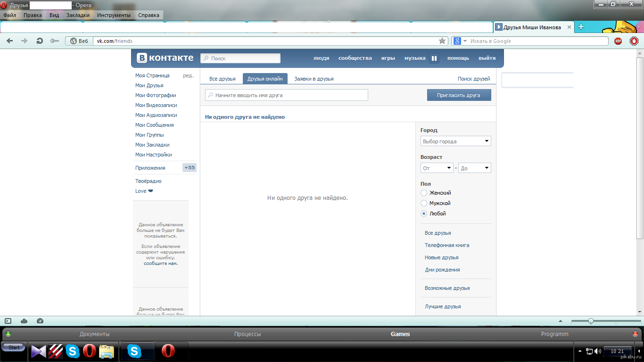This screenshot has width=644, height=362.
Task: Select the Любой gender radio button
Action: (x=424, y=214)
